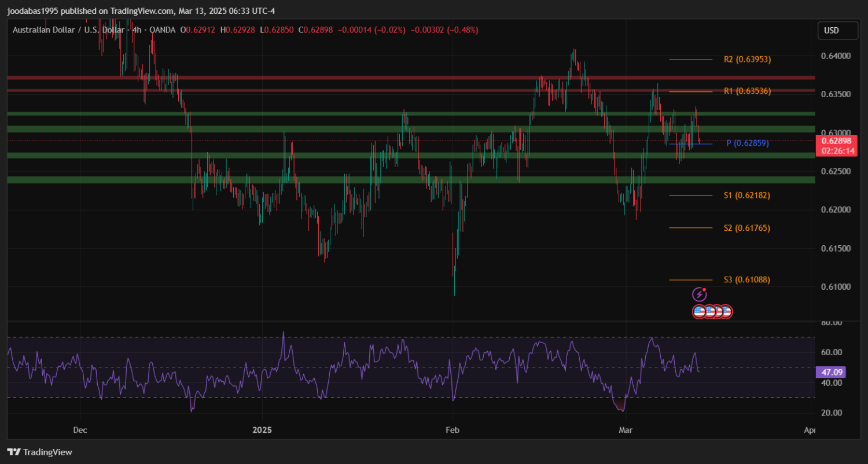Click the R1 (0.63536) pivot label
This screenshot has width=868, height=464.
pos(747,91)
